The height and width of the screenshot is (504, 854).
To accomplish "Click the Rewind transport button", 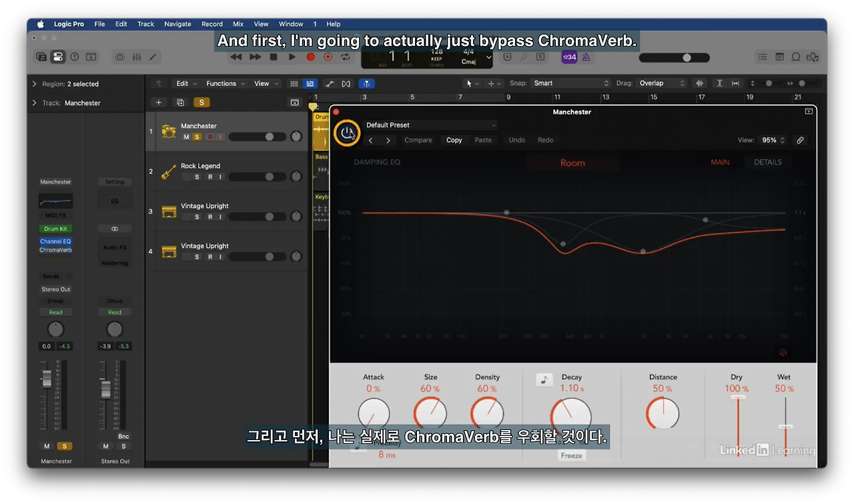I will pos(236,57).
